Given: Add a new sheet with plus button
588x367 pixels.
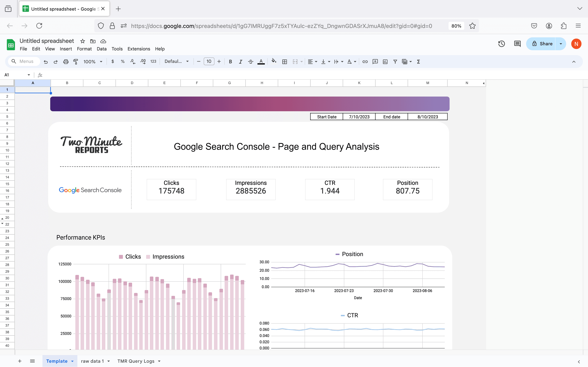Looking at the screenshot, I should pyautogui.click(x=20, y=361).
